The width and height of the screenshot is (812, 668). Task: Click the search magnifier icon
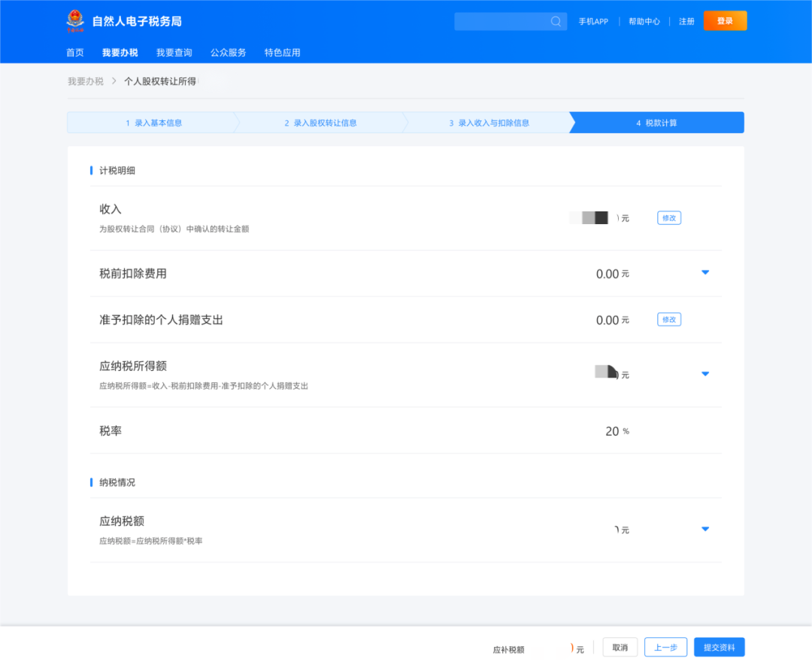556,21
